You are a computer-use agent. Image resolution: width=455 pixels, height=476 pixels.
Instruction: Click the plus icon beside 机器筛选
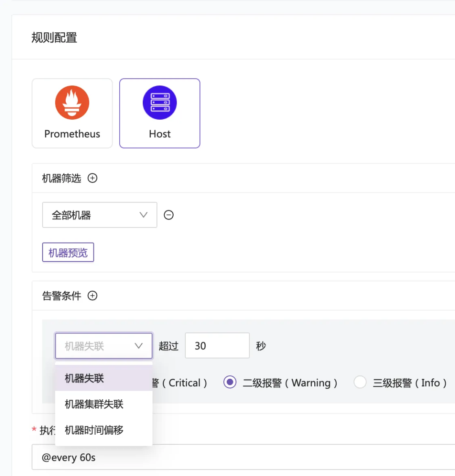coord(92,178)
